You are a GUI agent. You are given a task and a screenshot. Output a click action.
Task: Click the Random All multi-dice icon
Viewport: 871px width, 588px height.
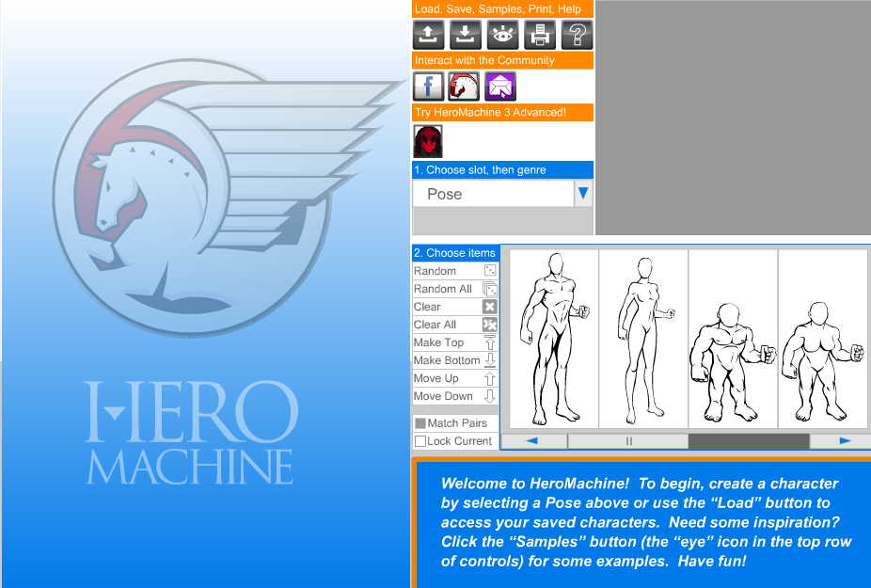tap(490, 289)
